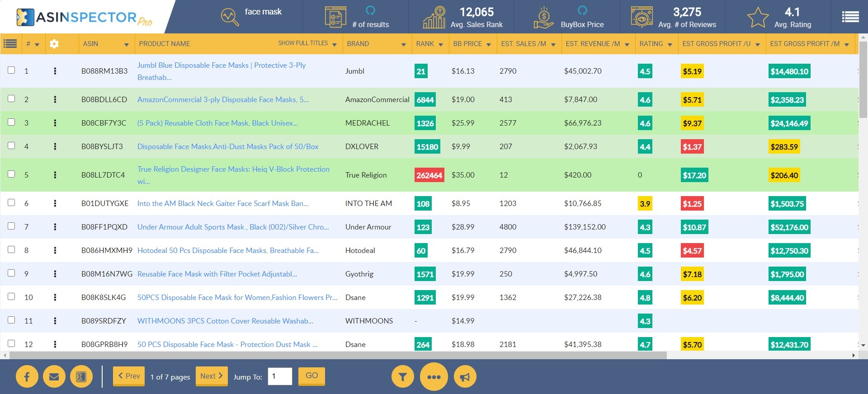
Task: Click the number of results list icon
Action: pos(335,17)
